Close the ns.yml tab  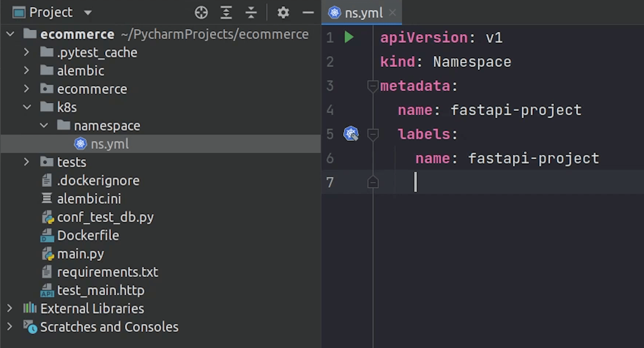[x=392, y=13]
